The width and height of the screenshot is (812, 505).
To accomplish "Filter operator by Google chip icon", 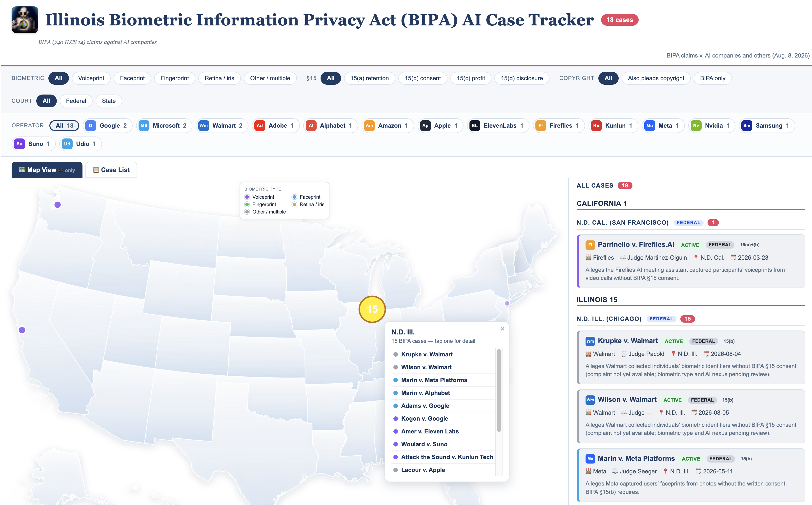I will coord(91,126).
